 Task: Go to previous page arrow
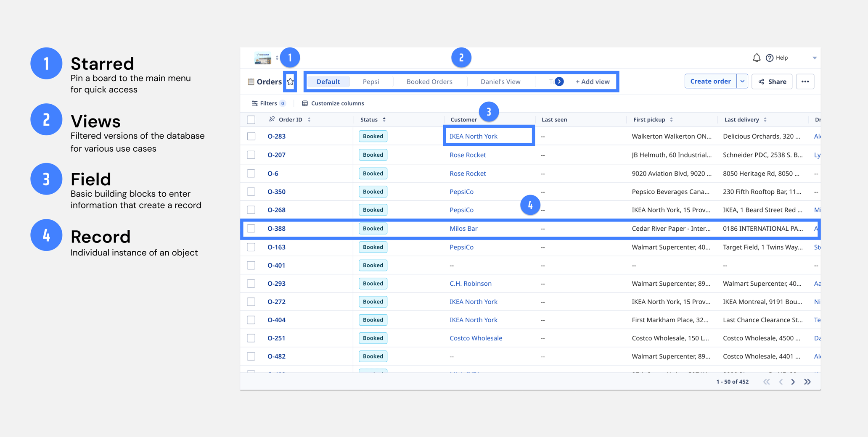781,382
